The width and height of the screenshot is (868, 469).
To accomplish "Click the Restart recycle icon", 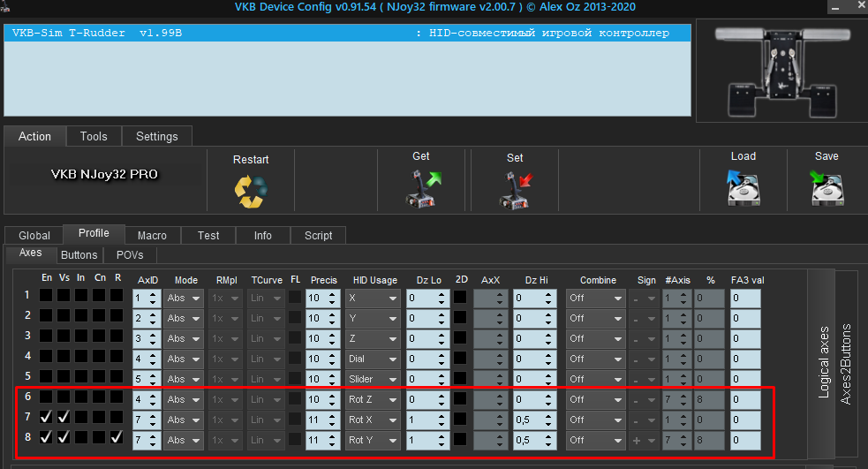I will 251,191.
